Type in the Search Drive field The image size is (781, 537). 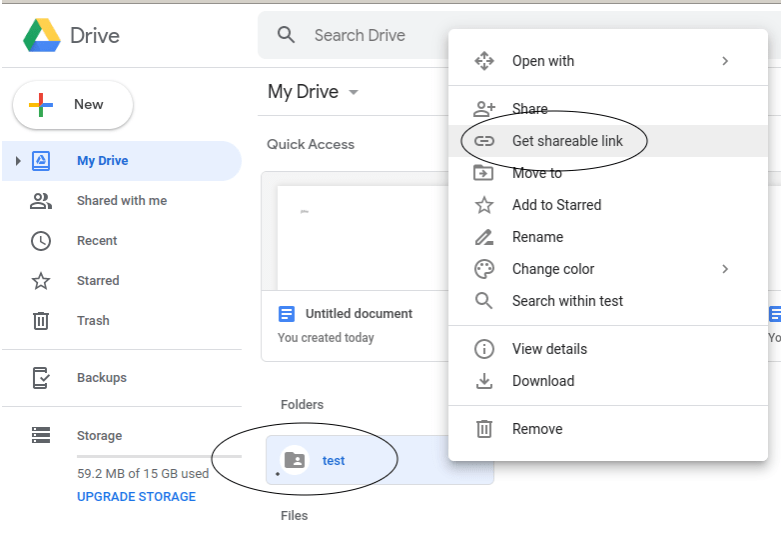(x=370, y=35)
